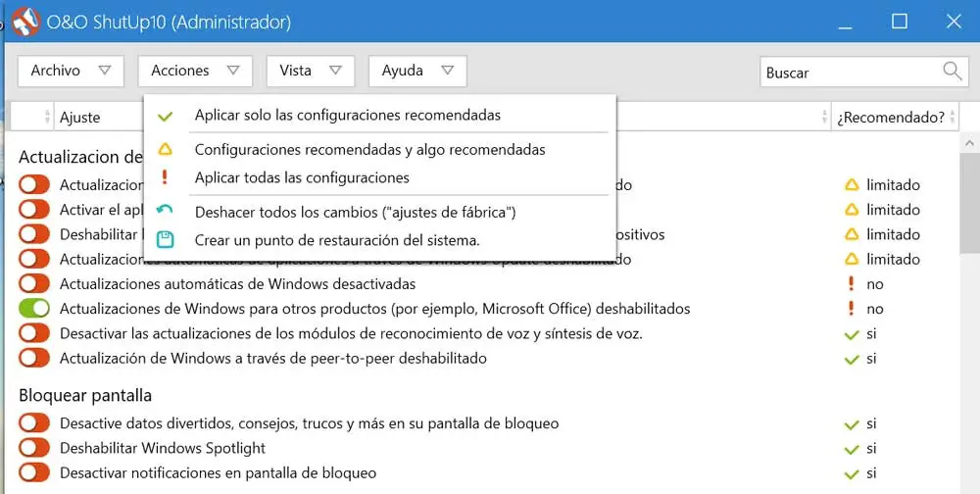Click the vertical scrollbar thumb
Viewport: 980px width, 494px height.
click(x=969, y=203)
